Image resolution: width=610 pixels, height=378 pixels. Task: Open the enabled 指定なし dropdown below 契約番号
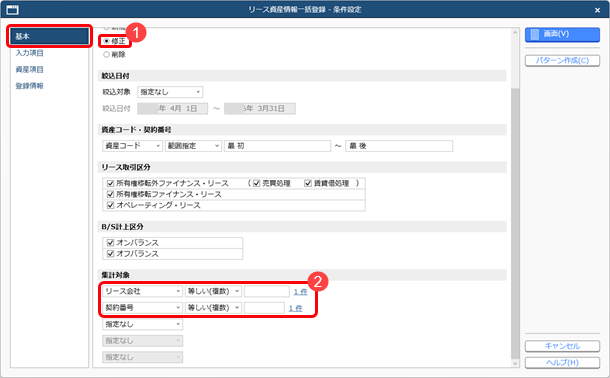[142, 324]
